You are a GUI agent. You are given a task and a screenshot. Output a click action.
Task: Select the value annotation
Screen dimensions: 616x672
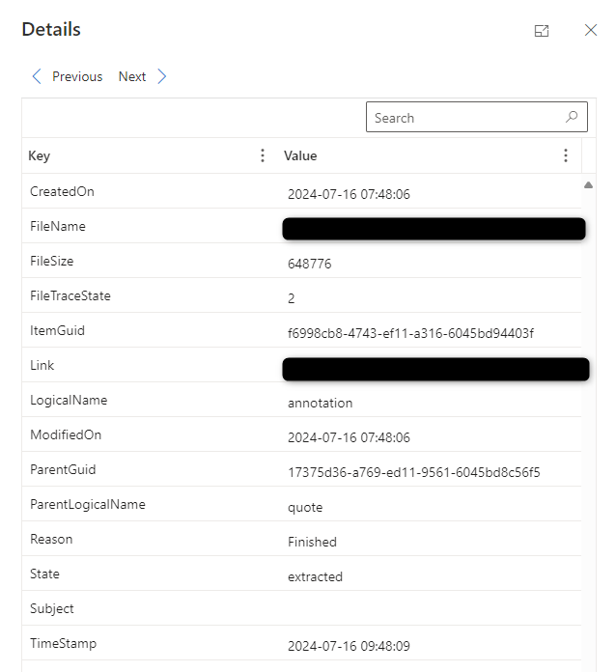pyautogui.click(x=320, y=403)
